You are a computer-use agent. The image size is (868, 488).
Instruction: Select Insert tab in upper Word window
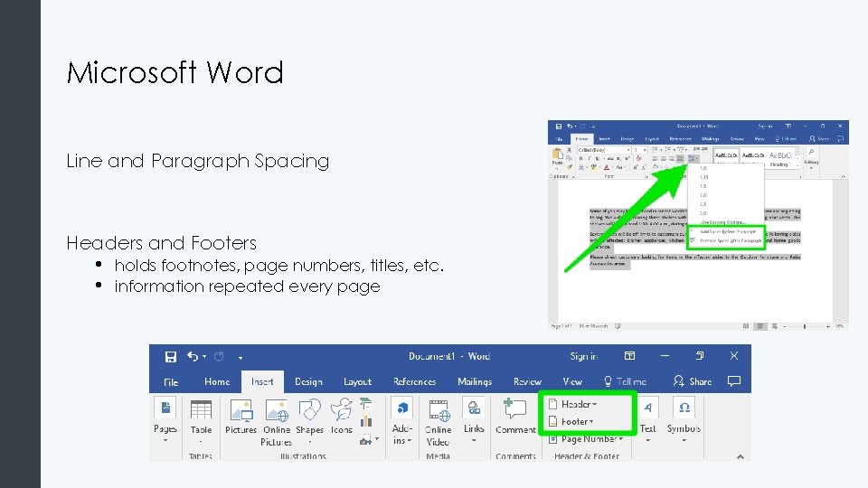pyautogui.click(x=604, y=139)
